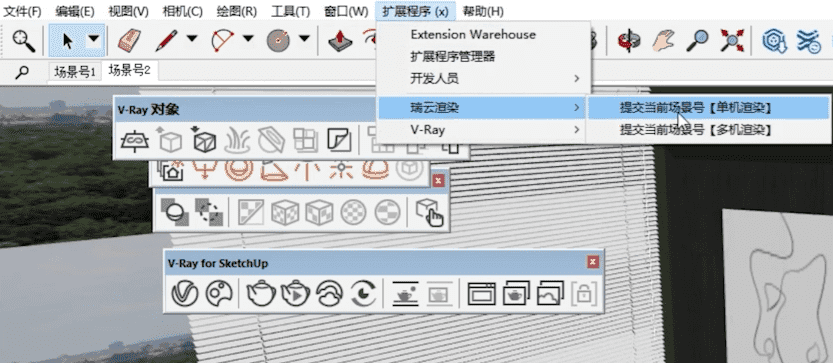
Task: Select the Pan hand tool
Action: (664, 40)
